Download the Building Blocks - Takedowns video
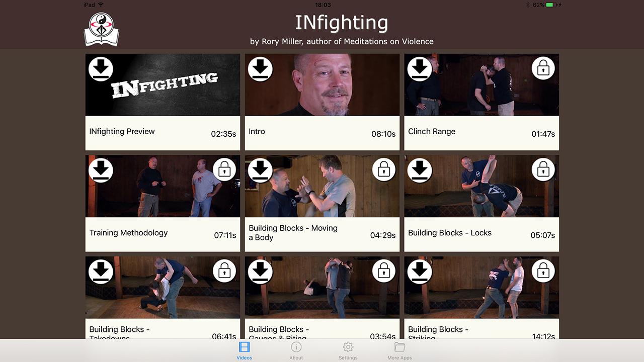This screenshot has width=644, height=362. click(101, 271)
